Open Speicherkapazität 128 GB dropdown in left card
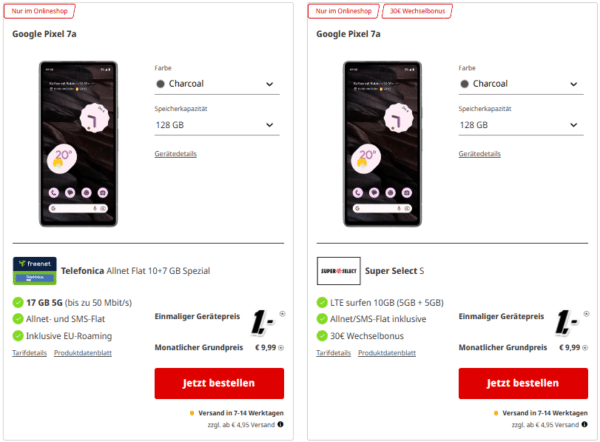Viewport: 600px width, 442px height. [x=217, y=125]
